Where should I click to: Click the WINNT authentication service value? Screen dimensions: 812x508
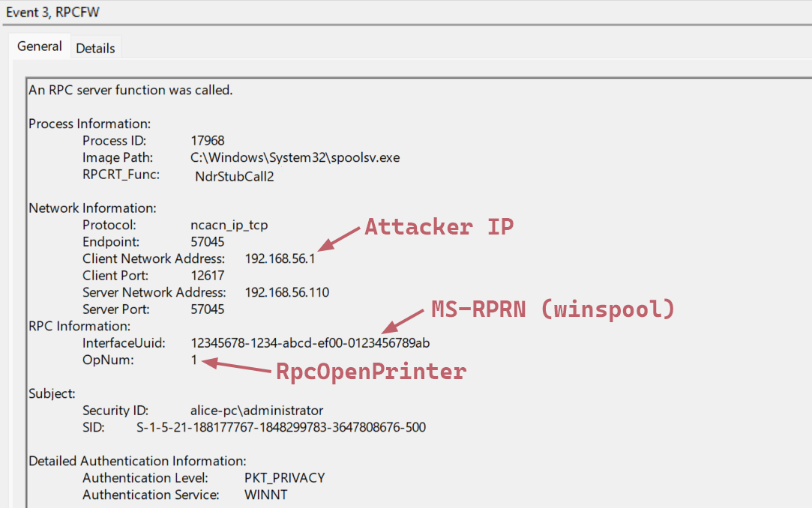coord(265,495)
